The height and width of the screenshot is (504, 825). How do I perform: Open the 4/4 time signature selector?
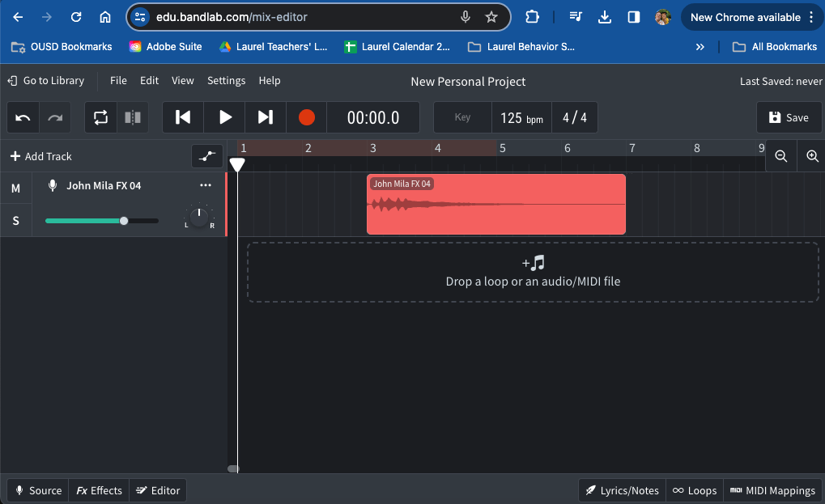coord(575,117)
